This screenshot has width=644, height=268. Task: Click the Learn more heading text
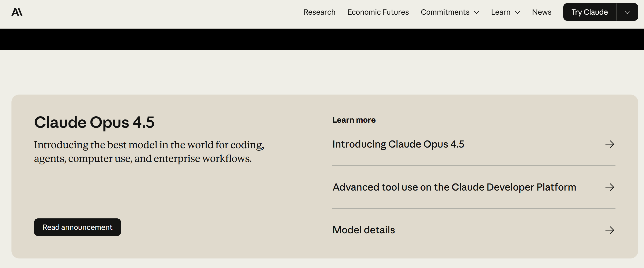[354, 120]
